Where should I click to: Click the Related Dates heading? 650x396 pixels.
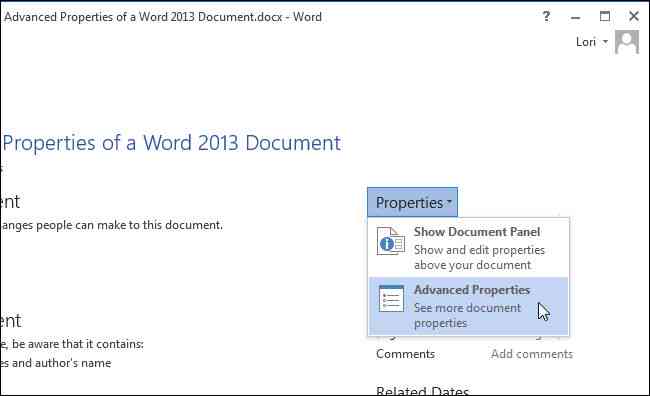(422, 391)
